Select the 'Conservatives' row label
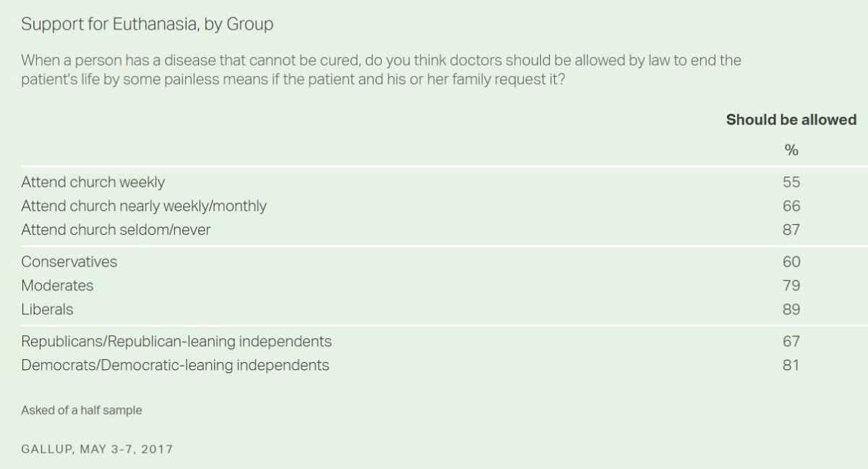The width and height of the screenshot is (868, 469). coord(69,262)
